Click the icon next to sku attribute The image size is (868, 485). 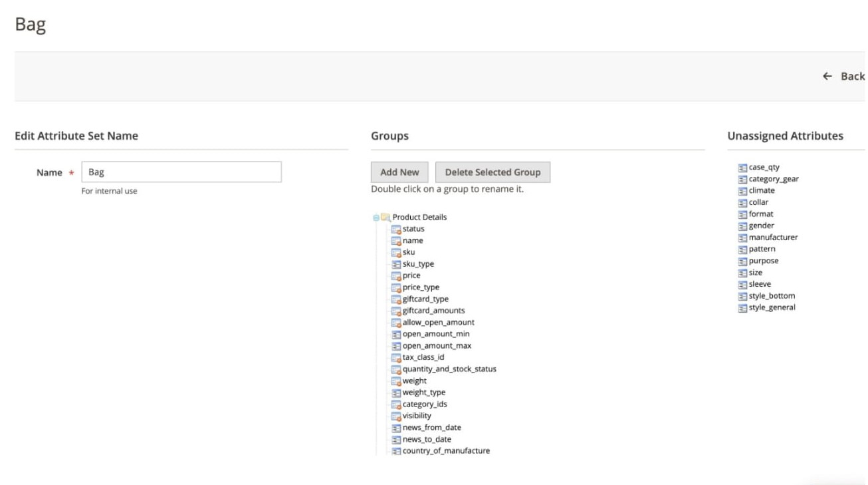[396, 252]
